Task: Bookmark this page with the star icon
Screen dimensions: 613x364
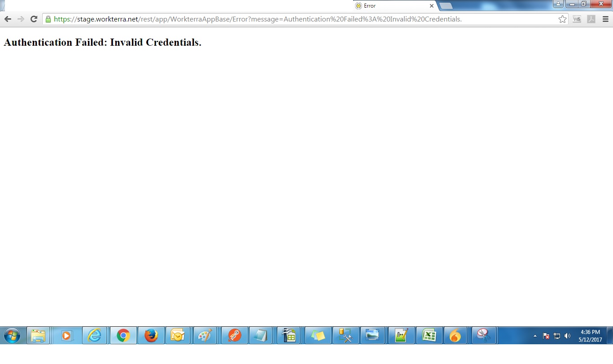Action: (x=562, y=19)
